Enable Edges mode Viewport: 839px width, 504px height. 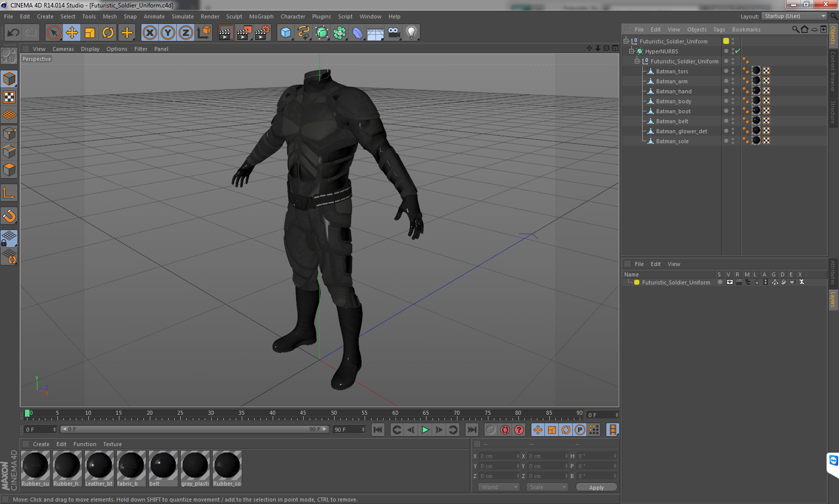[9, 151]
